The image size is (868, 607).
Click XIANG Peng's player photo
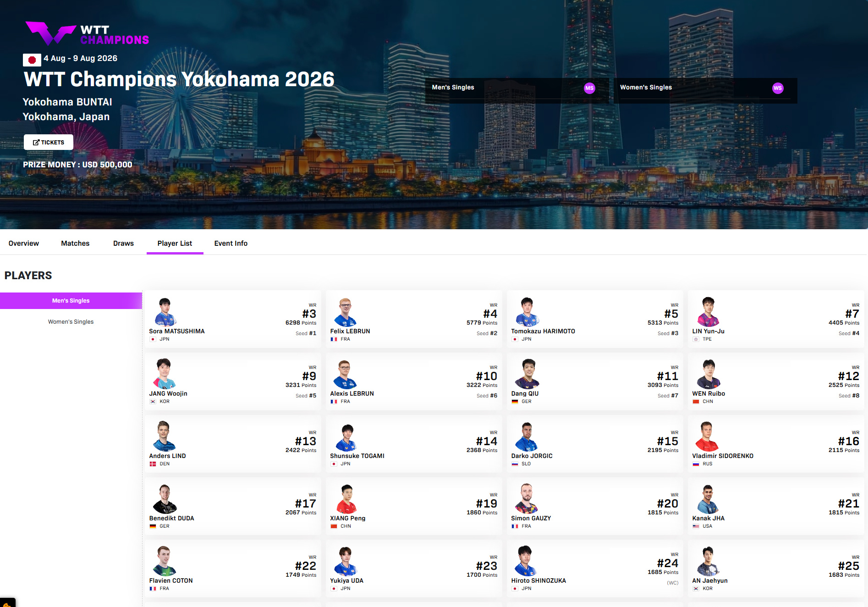pyautogui.click(x=347, y=499)
